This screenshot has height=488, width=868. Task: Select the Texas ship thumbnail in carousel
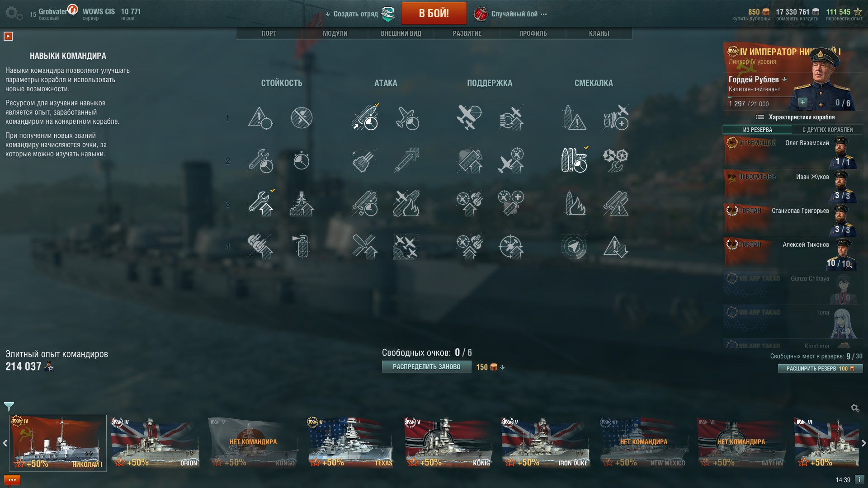(x=351, y=443)
